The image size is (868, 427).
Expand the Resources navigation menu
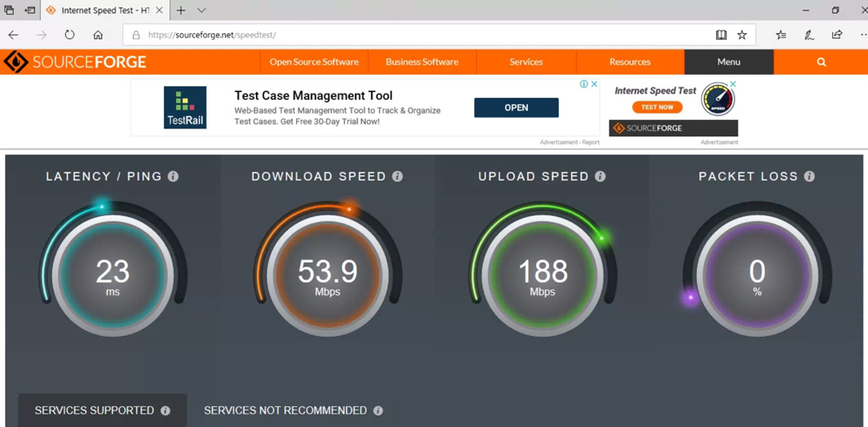[629, 62]
